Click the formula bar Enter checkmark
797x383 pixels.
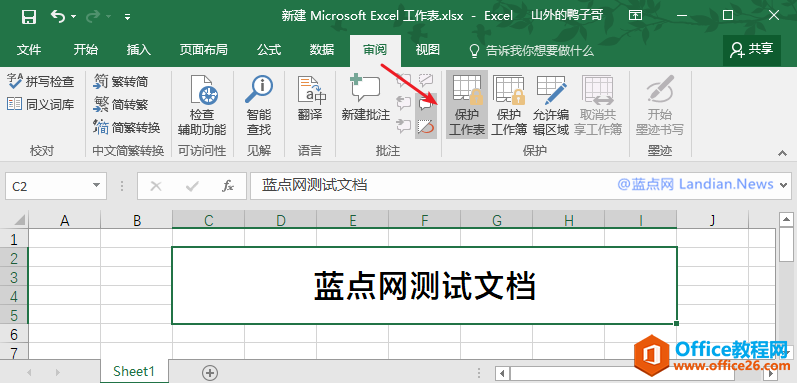coord(192,186)
